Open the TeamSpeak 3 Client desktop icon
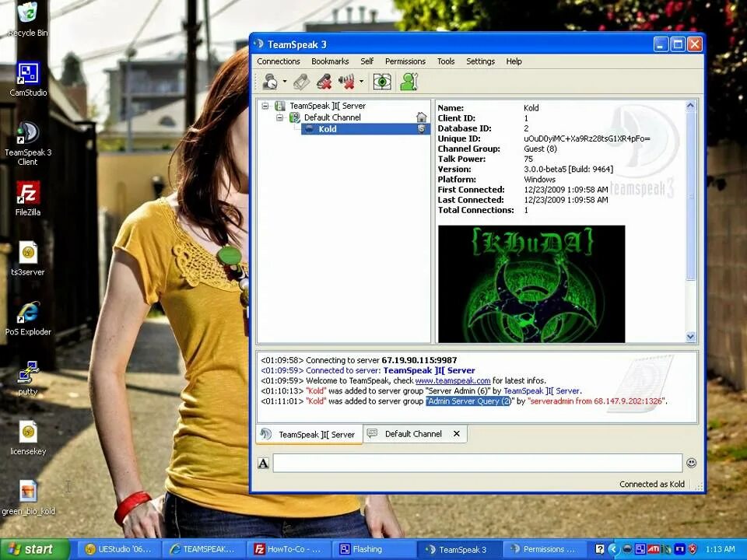 click(x=28, y=143)
